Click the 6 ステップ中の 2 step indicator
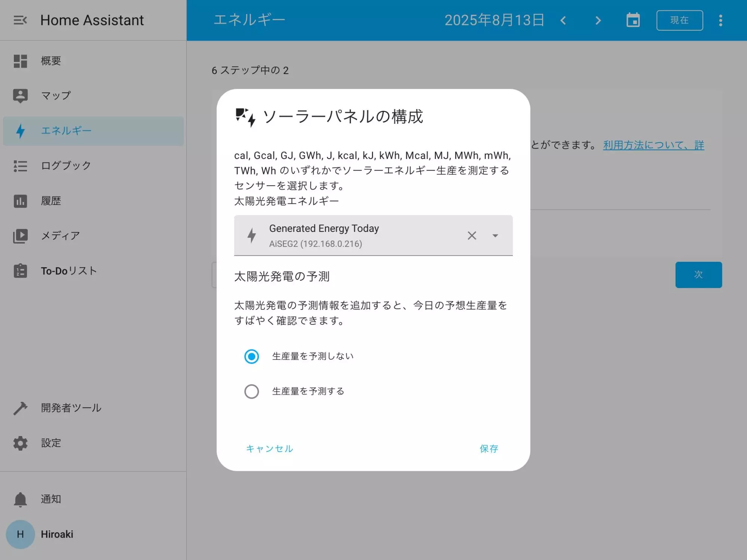Viewport: 747px width, 560px height. point(250,70)
